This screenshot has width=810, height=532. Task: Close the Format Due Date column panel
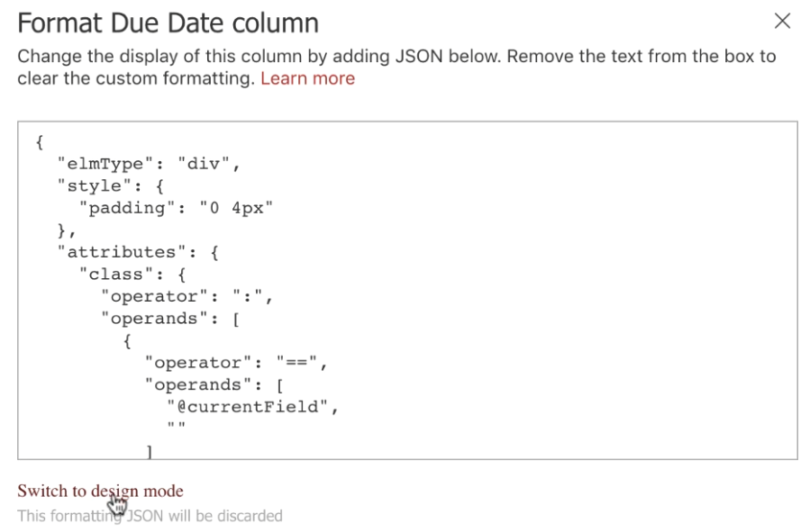pos(782,22)
